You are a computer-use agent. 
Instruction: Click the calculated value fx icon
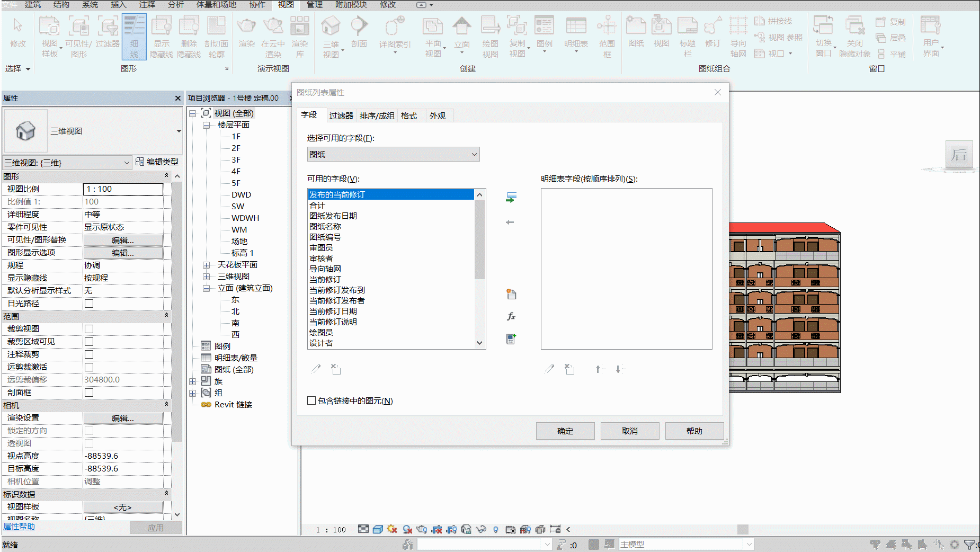point(511,316)
